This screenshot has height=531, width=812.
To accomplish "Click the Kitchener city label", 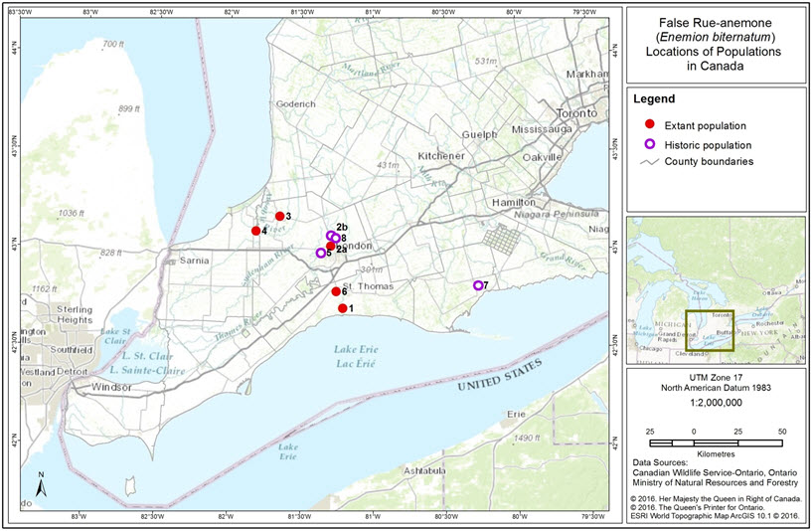I will (x=441, y=156).
